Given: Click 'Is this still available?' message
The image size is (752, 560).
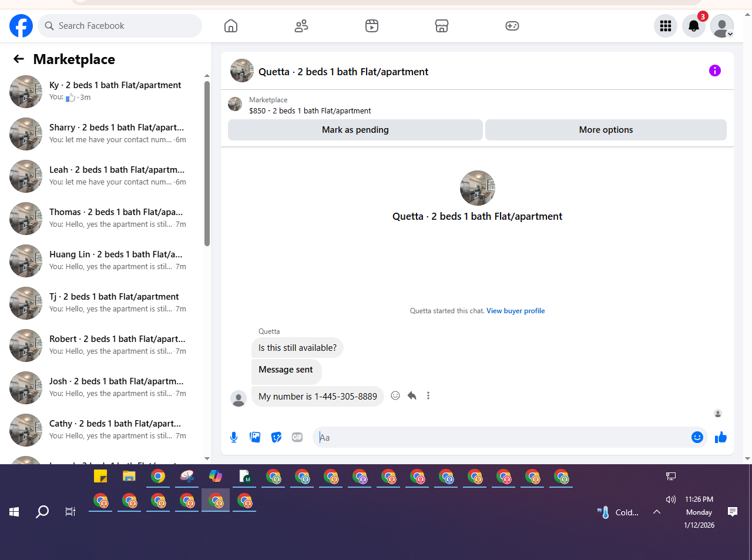Looking at the screenshot, I should point(297,348).
